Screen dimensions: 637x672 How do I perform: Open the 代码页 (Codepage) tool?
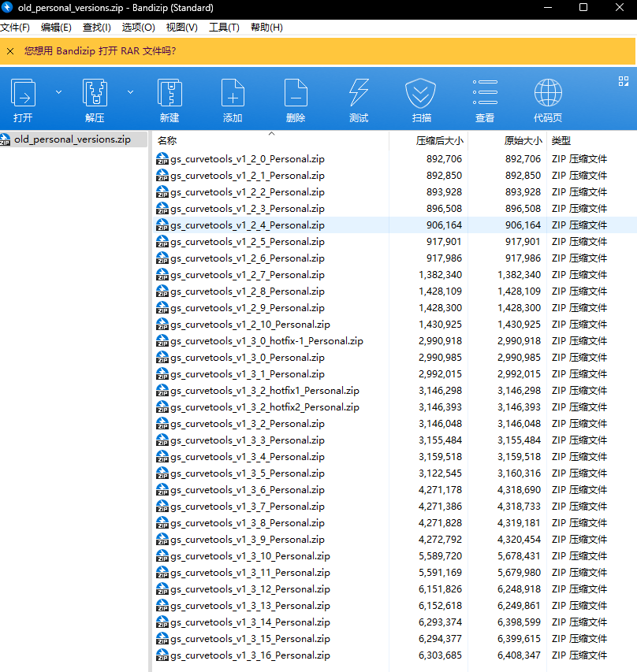[x=547, y=96]
